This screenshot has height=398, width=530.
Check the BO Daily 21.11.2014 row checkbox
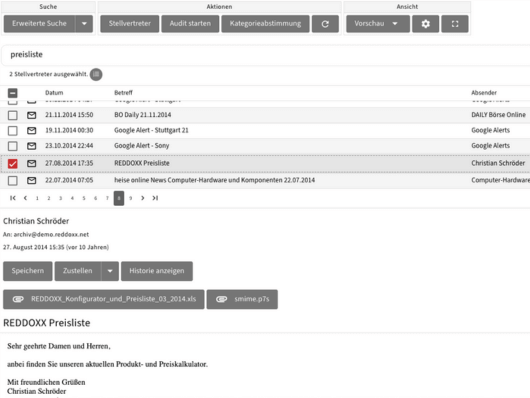click(13, 115)
